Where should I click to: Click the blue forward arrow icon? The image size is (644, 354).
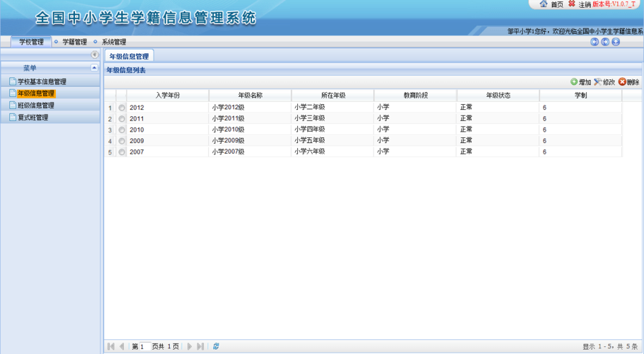pyautogui.click(x=605, y=42)
